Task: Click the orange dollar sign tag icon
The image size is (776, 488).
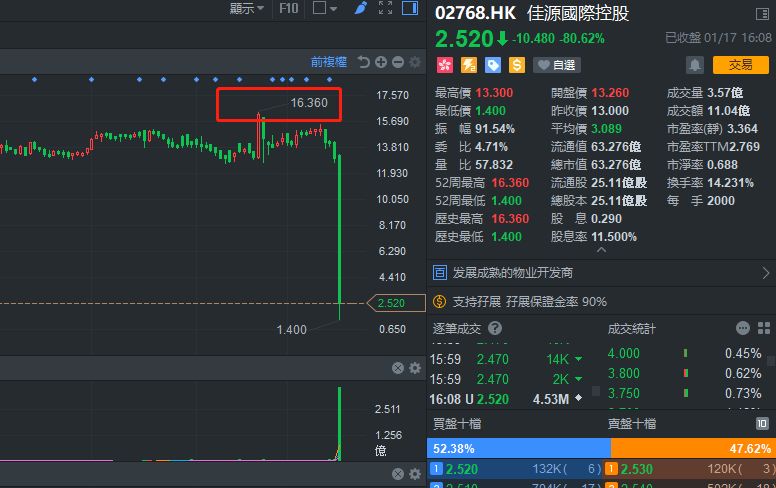Action: coord(516,65)
